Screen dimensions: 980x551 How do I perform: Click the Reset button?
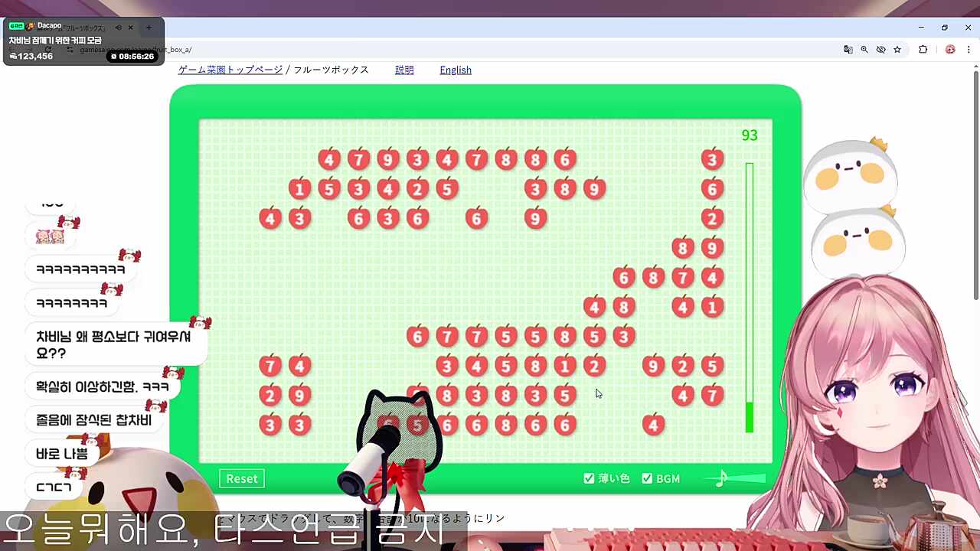click(242, 478)
